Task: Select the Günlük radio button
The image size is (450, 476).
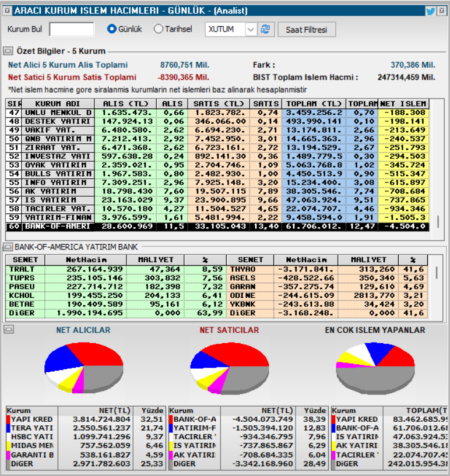Action: [112, 29]
